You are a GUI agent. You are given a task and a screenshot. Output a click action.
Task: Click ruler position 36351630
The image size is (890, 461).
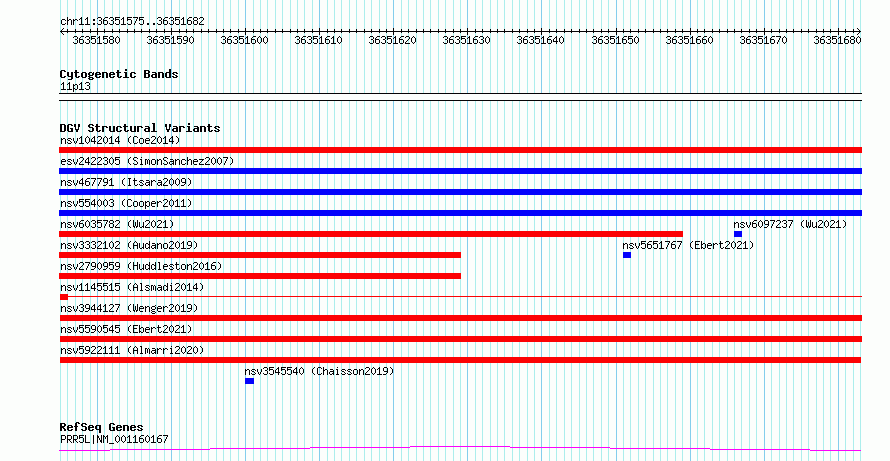[x=467, y=40]
